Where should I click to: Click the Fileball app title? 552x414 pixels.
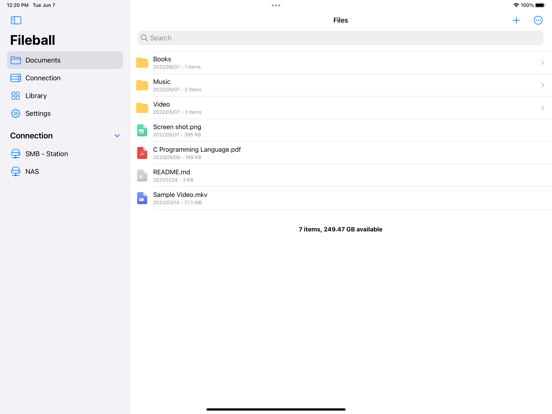(32, 40)
